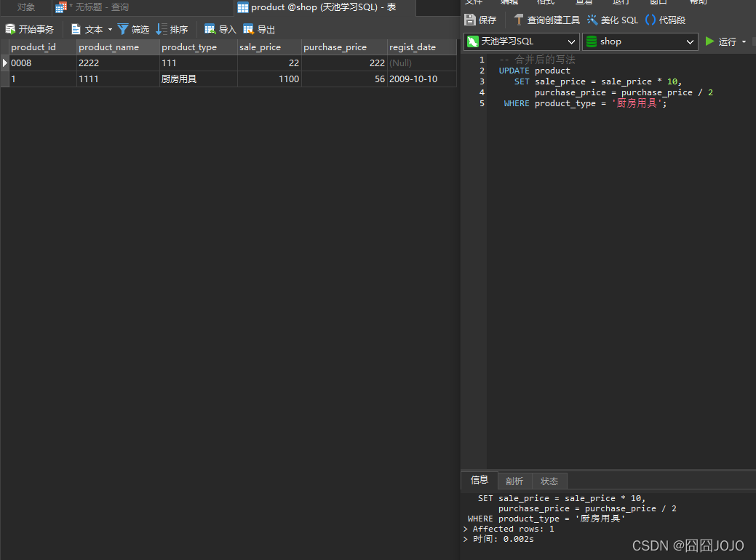Image resolution: width=756 pixels, height=560 pixels.
Task: Click line number 3 in the gutter
Action: click(x=482, y=81)
